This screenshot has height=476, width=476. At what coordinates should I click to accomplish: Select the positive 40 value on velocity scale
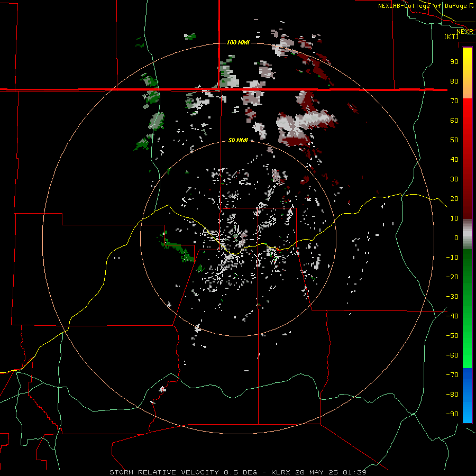click(x=454, y=160)
